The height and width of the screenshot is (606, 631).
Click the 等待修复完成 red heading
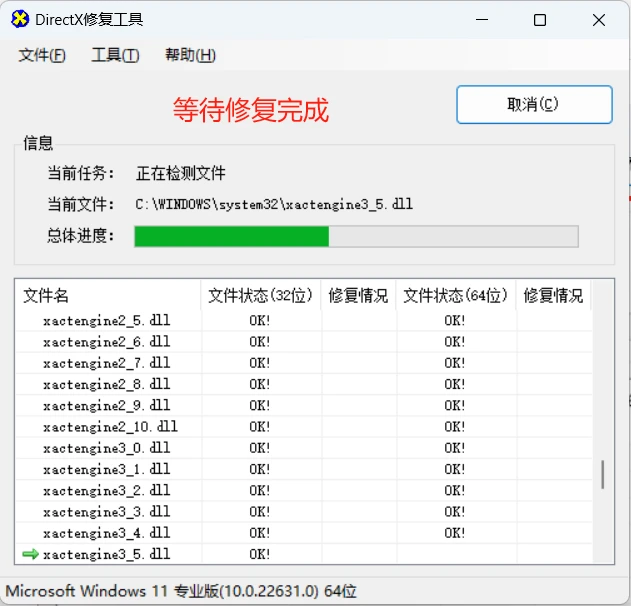point(251,109)
